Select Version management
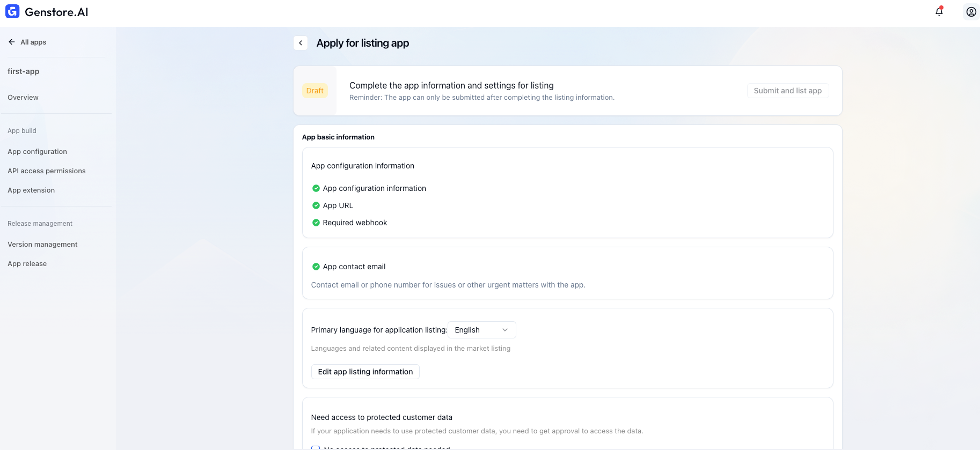Viewport: 980px width, 450px height. tap(42, 245)
